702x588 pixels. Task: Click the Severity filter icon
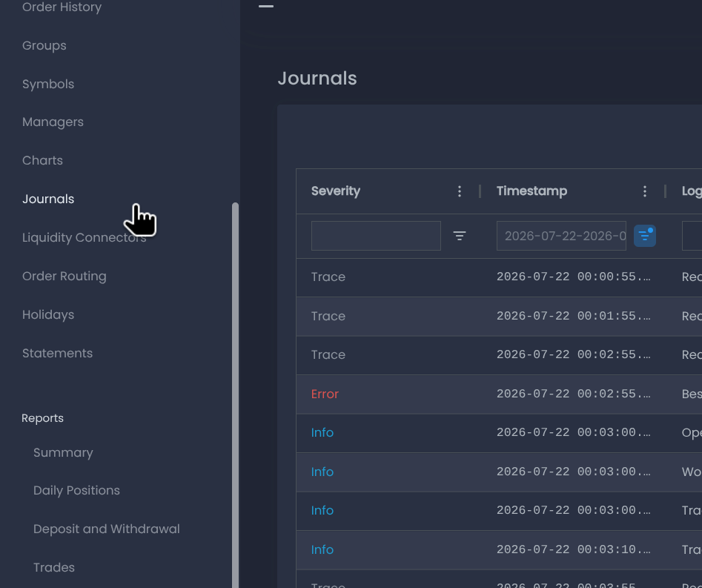click(x=460, y=236)
